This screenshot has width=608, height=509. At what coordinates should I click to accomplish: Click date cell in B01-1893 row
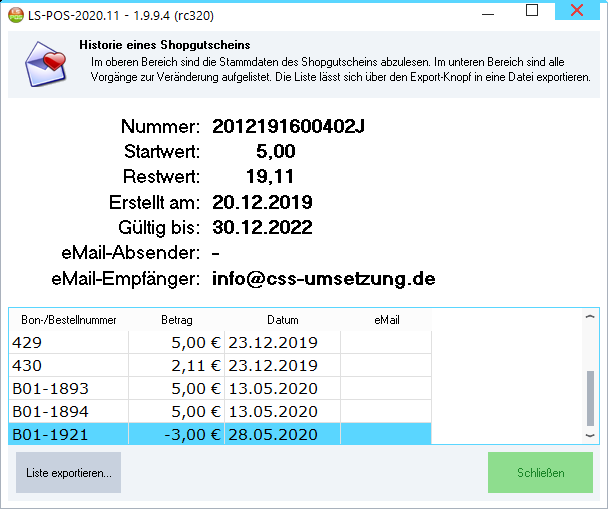(283, 388)
